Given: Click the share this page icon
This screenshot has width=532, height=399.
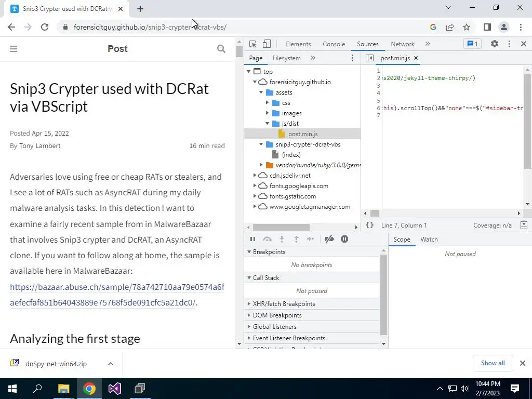Looking at the screenshot, I should click(450, 27).
